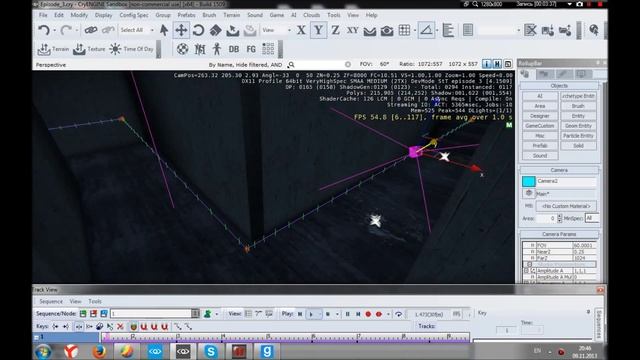Expand the Amplitude A parameter row
Image resolution: width=640 pixels, height=360 pixels.
coord(527,271)
